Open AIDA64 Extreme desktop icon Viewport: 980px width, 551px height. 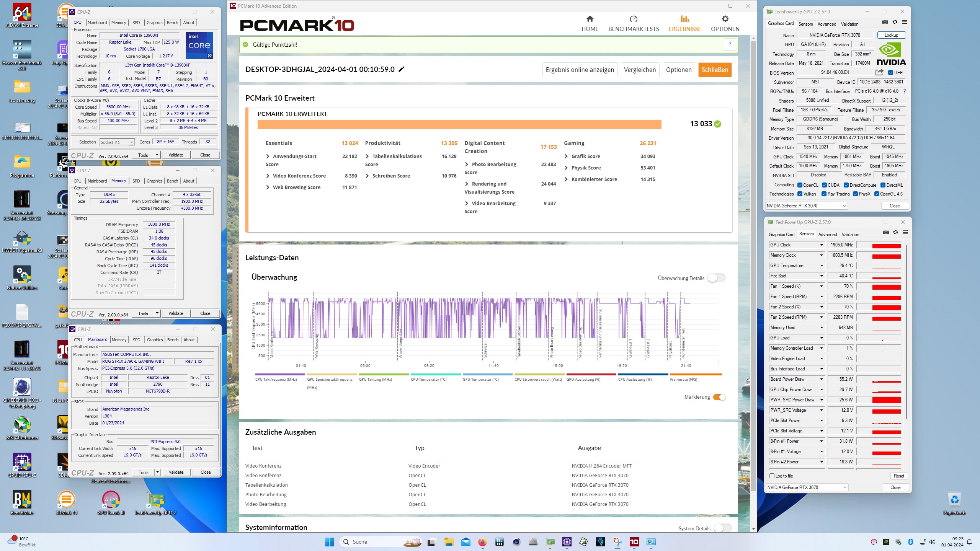click(22, 16)
